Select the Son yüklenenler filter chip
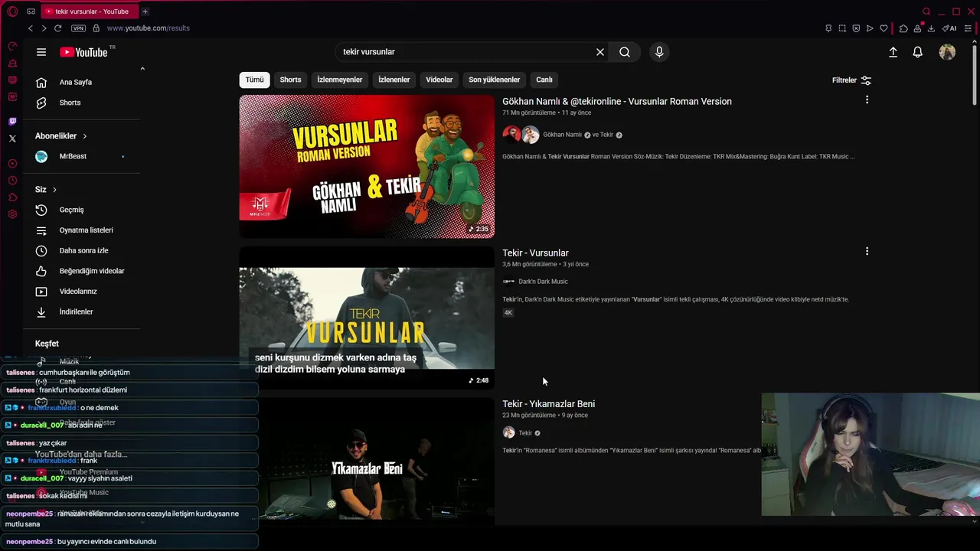This screenshot has height=551, width=980. (x=495, y=80)
